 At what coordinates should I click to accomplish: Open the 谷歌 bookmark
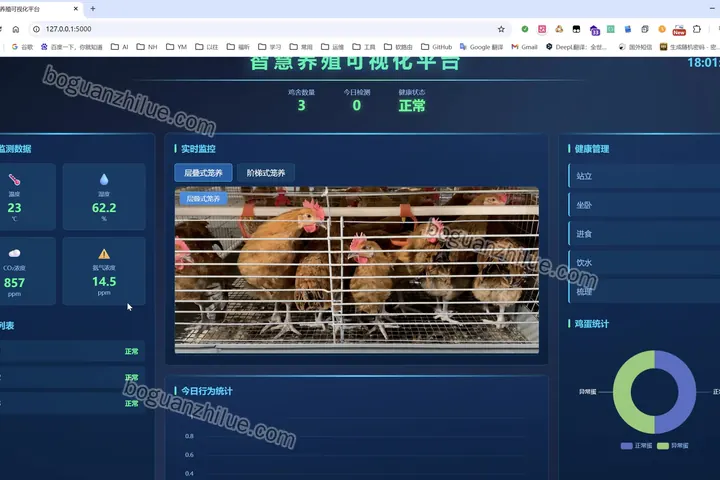coord(22,47)
